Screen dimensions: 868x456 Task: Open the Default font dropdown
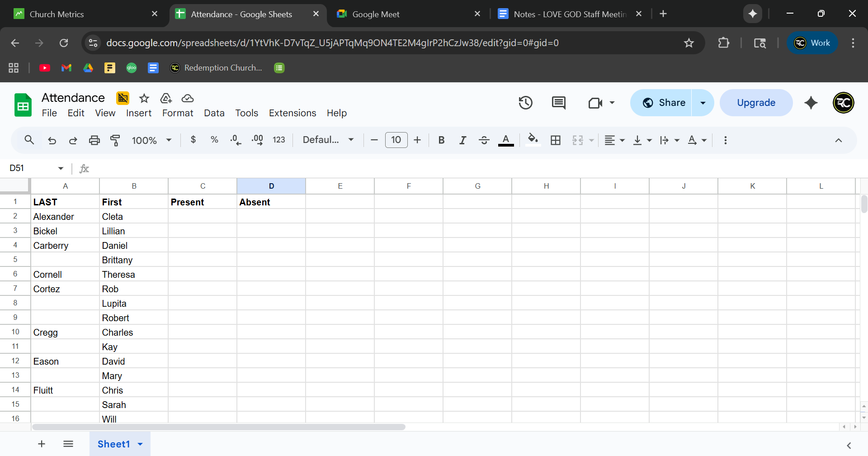[328, 140]
